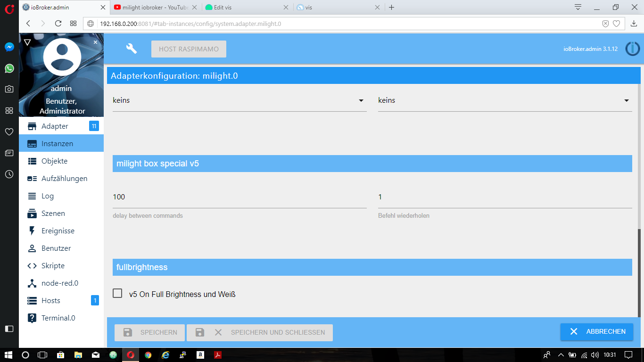This screenshot has height=362, width=644.
Task: Expand the triangle menu above the admin avatar
Action: click(27, 42)
